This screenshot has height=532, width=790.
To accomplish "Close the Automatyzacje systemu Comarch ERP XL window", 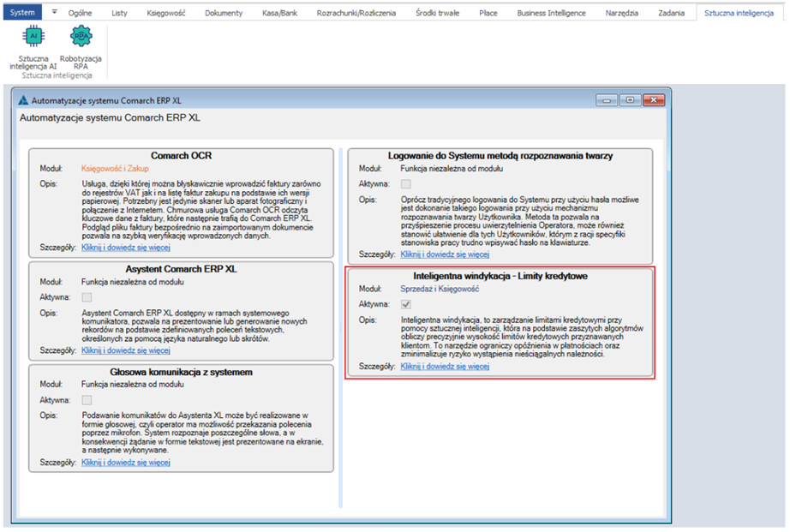I will [x=654, y=100].
